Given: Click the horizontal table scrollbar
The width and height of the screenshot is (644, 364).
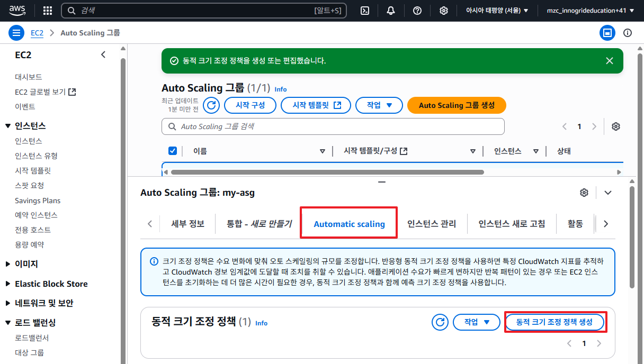Looking at the screenshot, I should pos(327,172).
